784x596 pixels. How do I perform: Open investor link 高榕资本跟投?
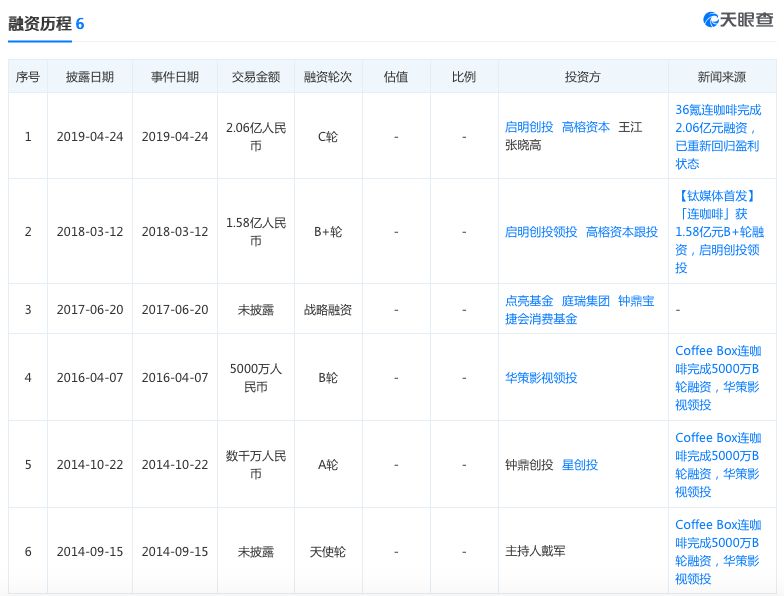point(622,232)
